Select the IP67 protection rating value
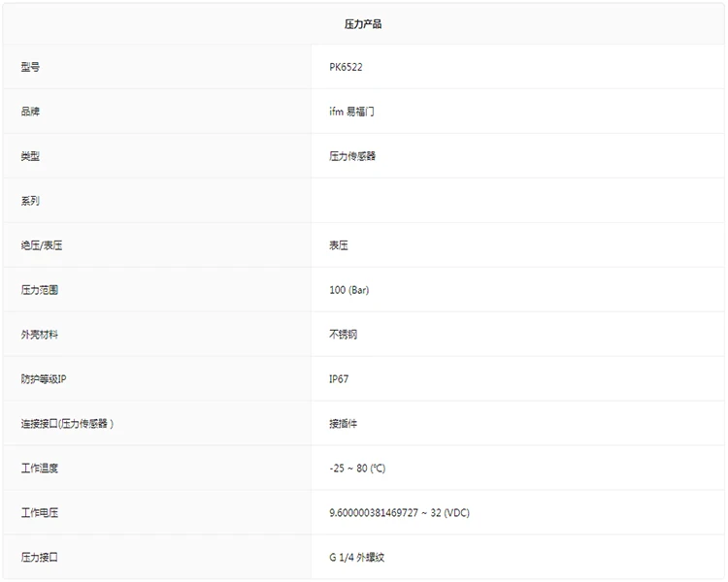 point(339,379)
